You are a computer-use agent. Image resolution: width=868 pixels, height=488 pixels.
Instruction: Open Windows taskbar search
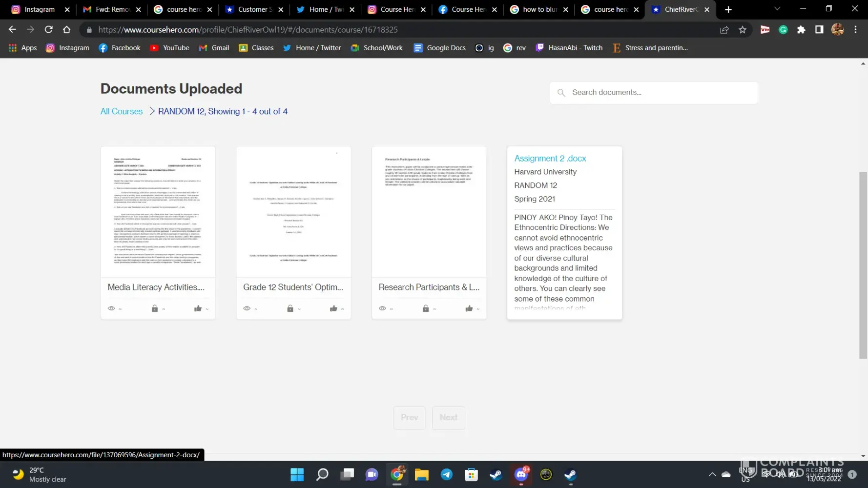322,474
